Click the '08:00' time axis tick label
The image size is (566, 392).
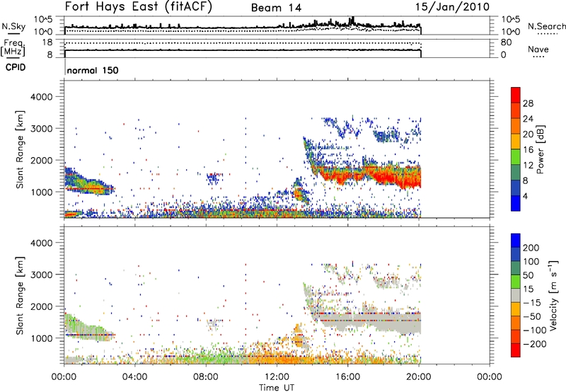coord(205,377)
